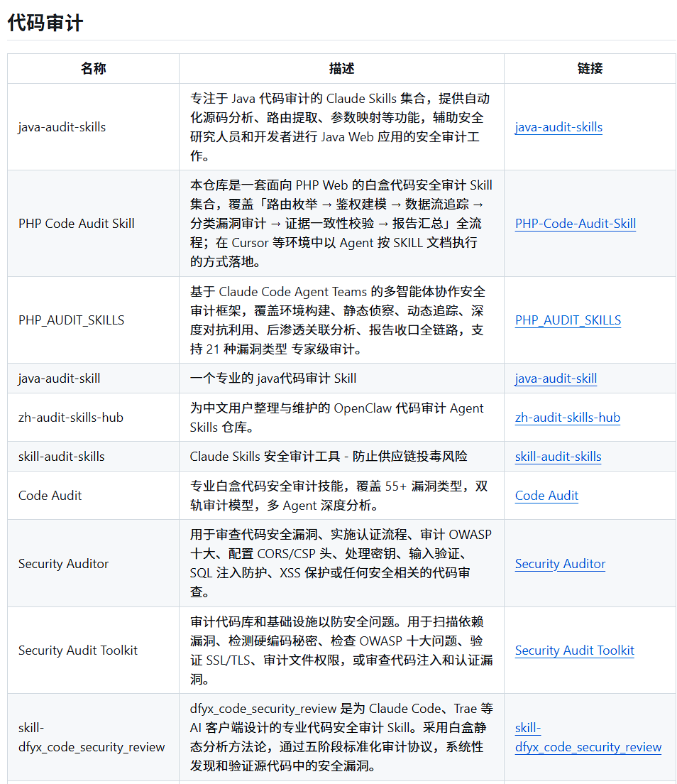Click description 一个专业的 java代码审计 Skill
Image resolution: width=677 pixels, height=784 pixels.
coord(273,379)
